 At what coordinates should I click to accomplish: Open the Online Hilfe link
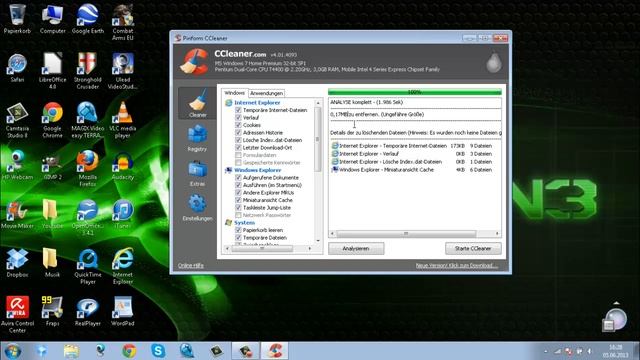coord(191,266)
